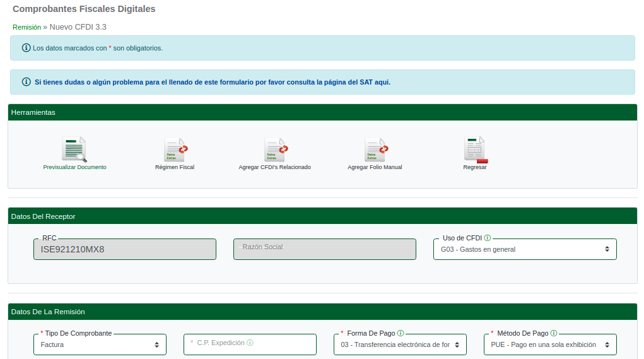This screenshot has height=359, width=644.
Task: Follow the Remisión breadcrumb link
Action: pyautogui.click(x=26, y=27)
